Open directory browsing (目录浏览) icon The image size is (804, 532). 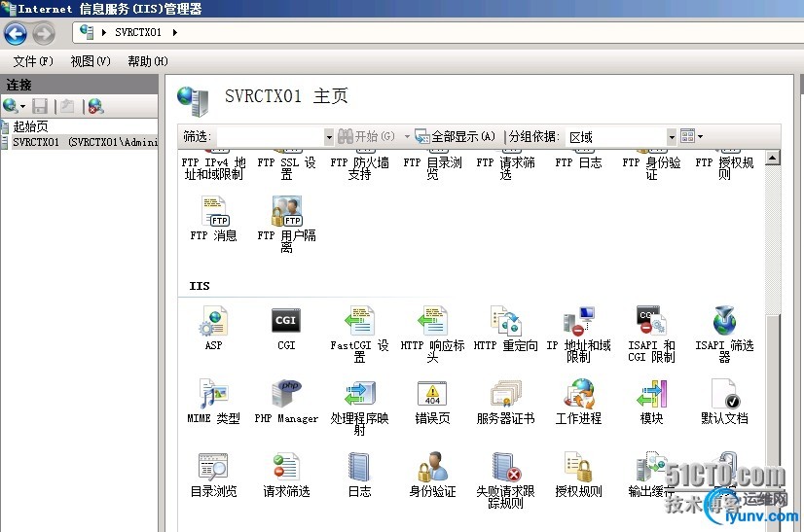(213, 475)
